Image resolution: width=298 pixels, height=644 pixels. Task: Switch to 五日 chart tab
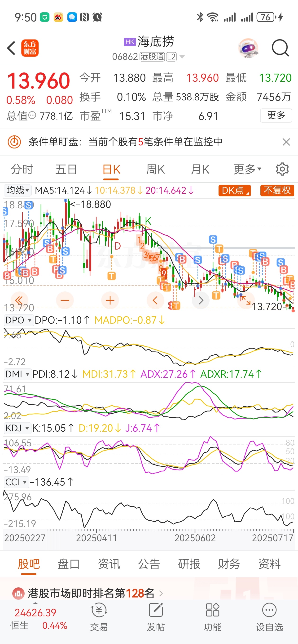(x=66, y=170)
